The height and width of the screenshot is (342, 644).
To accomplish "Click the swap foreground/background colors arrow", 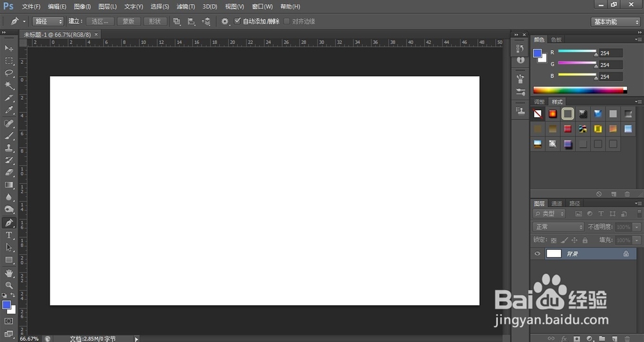I will [13, 295].
